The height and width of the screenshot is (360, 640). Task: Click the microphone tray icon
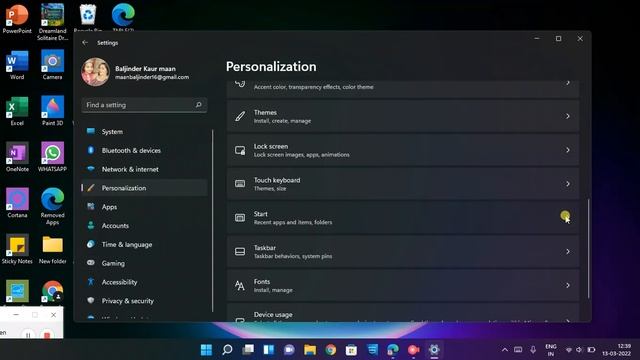click(533, 350)
